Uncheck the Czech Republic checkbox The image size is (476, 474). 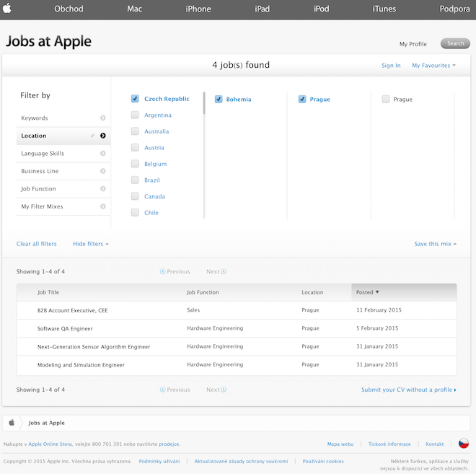pos(135,99)
